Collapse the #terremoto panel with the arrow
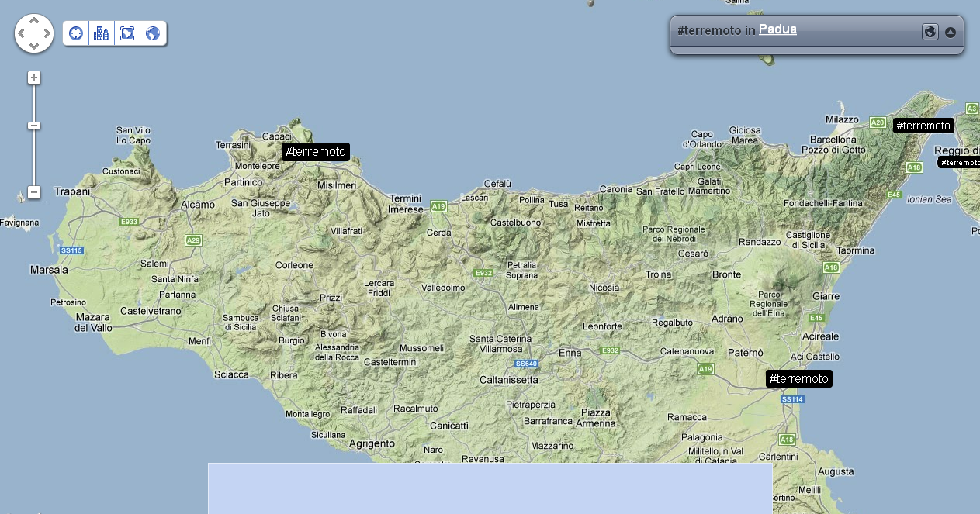Image resolution: width=980 pixels, height=514 pixels. (950, 33)
